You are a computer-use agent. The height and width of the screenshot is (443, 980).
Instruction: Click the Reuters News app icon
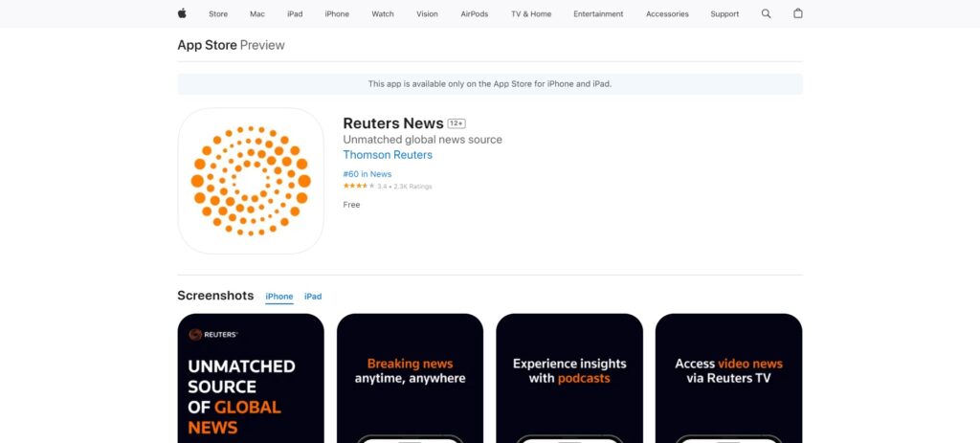coord(251,181)
